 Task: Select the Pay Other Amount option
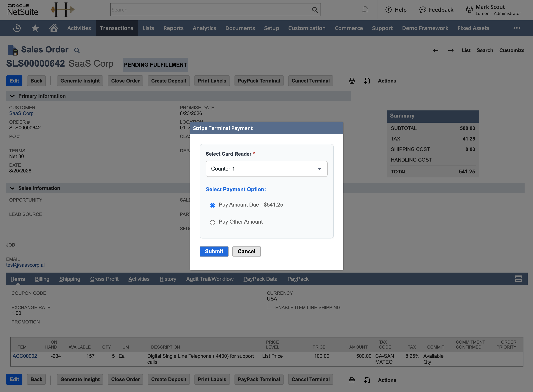(x=212, y=223)
